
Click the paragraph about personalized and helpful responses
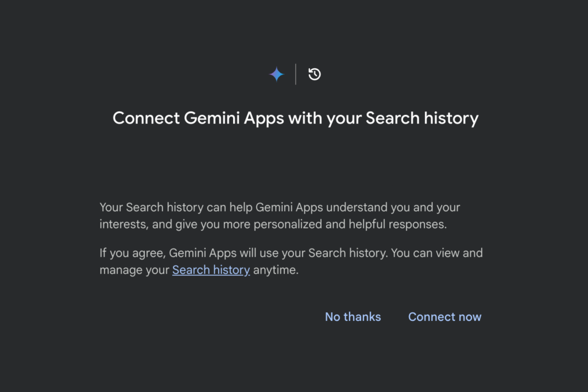280,216
